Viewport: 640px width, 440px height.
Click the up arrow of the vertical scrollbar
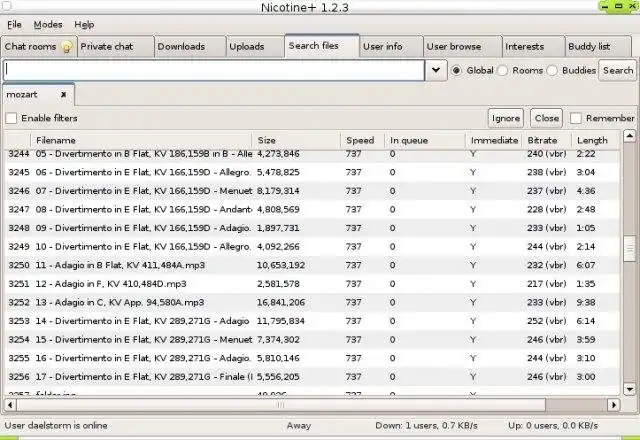(x=629, y=136)
